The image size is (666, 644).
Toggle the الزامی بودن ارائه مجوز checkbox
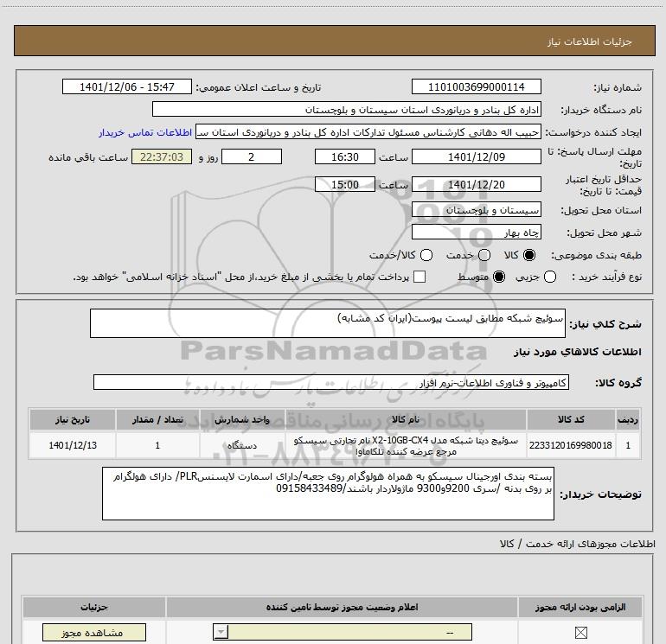(580, 633)
